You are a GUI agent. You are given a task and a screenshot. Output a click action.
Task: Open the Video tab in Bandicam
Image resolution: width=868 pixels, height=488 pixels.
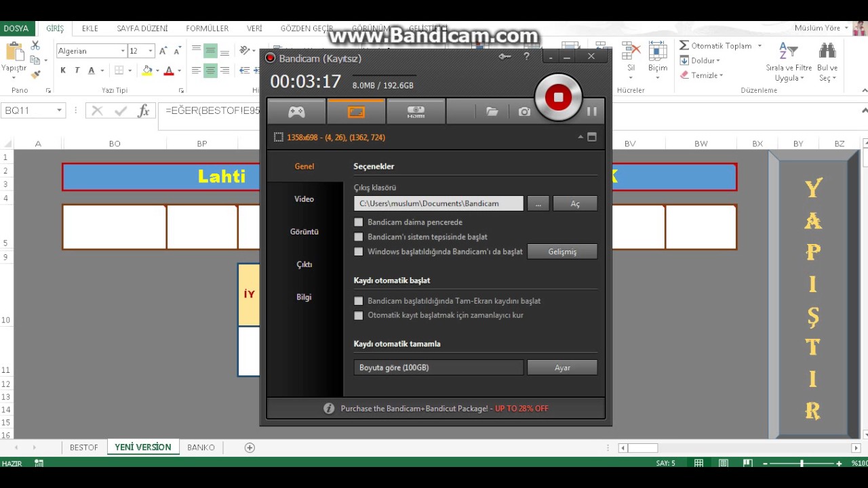[304, 199]
